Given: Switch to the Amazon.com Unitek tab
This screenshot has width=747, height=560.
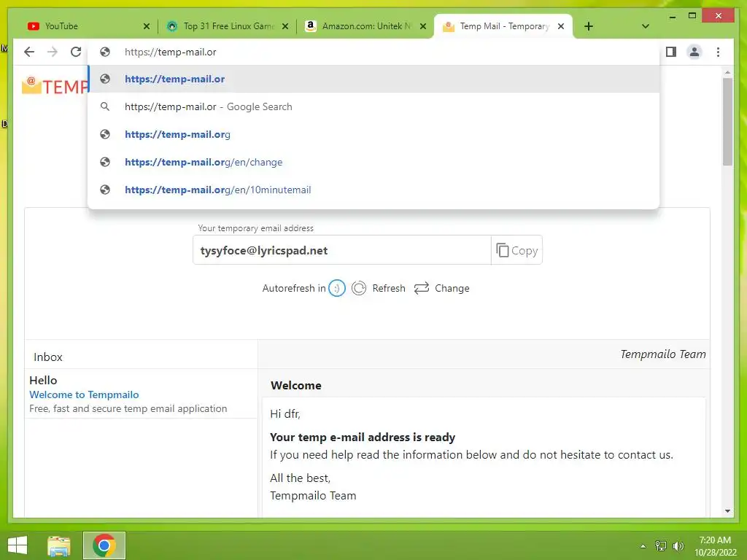Looking at the screenshot, I should pos(365,26).
